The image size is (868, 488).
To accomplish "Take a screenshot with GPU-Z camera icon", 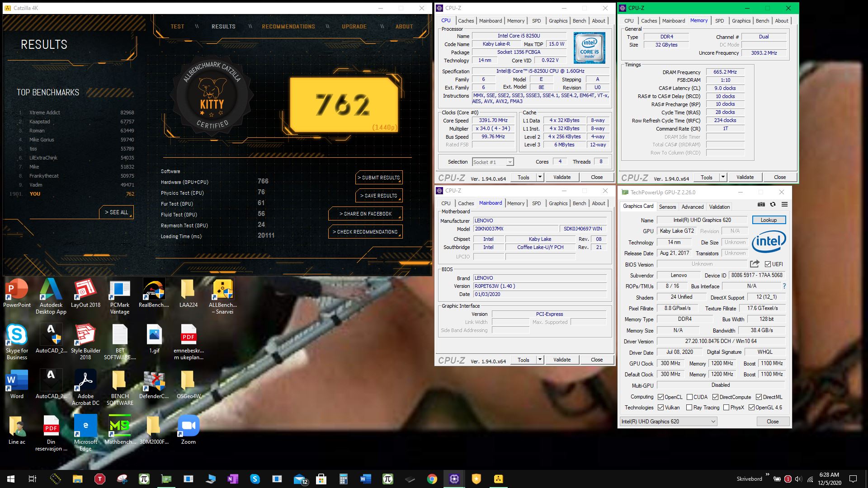I will [761, 204].
